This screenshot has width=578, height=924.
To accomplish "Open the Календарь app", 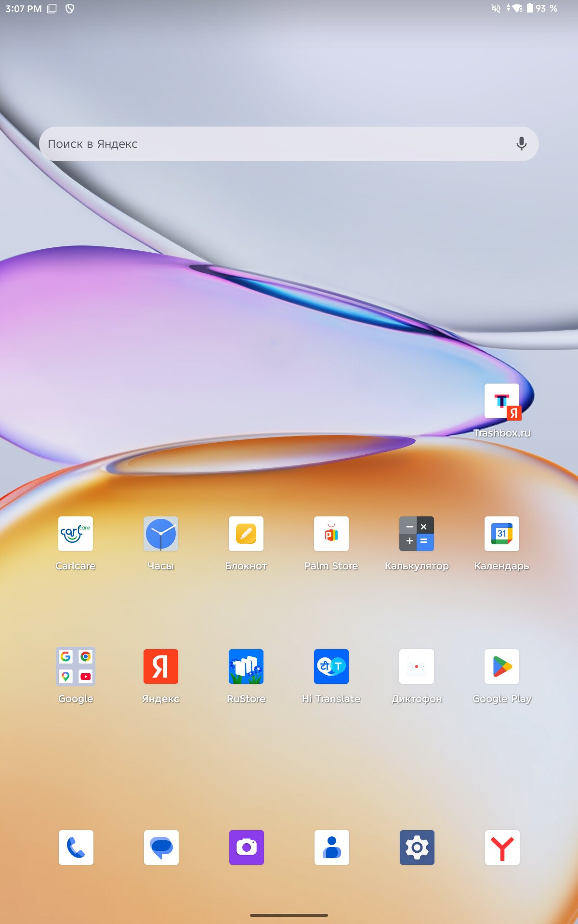I will pos(502,534).
